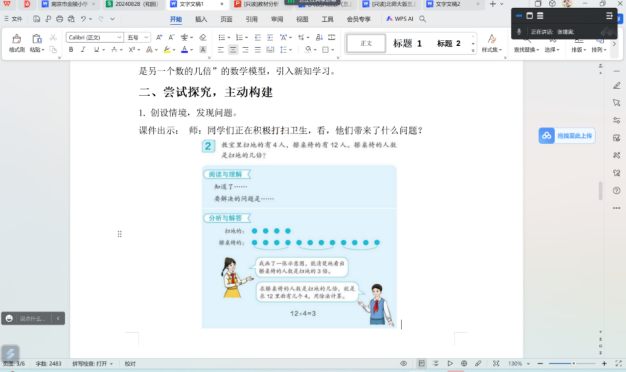Click the save icon in quick toolbar
This screenshot has width=626, height=372.
pos(36,19)
